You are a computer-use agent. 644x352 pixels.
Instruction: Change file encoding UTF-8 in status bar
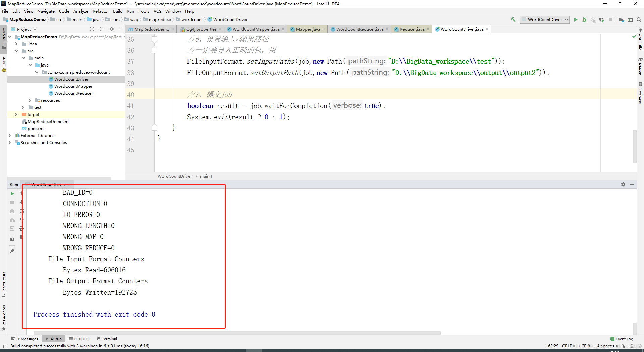point(586,346)
